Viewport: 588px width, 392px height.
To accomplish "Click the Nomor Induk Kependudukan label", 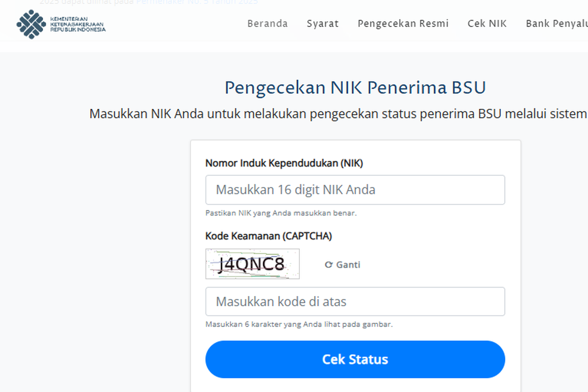I will pos(283,163).
